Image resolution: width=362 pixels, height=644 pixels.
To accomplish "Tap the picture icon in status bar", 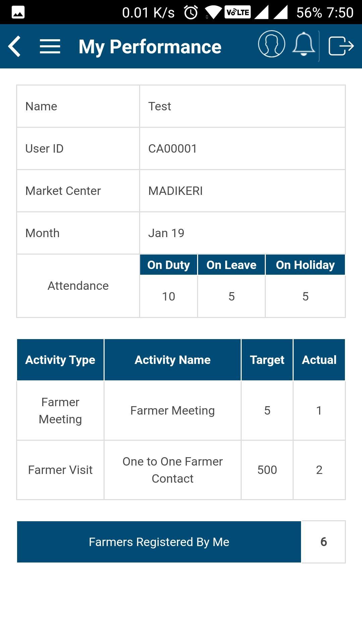I will (x=18, y=13).
